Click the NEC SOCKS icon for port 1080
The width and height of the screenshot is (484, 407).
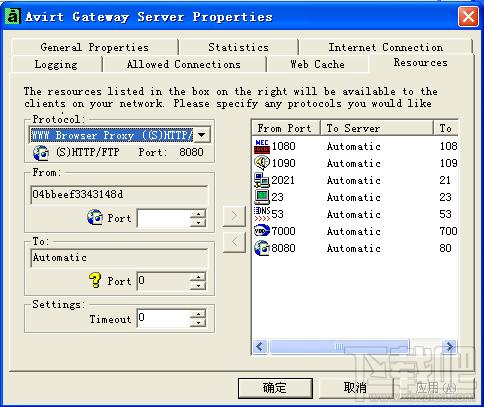point(262,146)
